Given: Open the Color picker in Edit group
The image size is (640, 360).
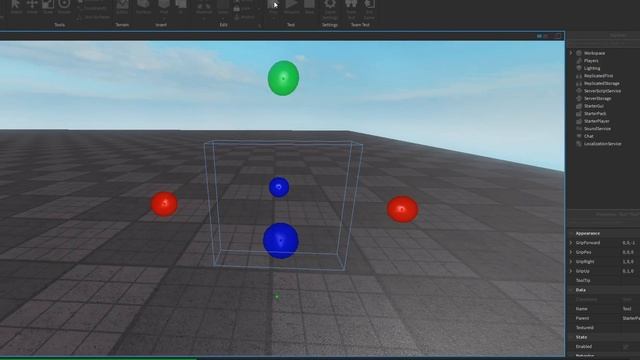Looking at the screenshot, I should pos(223,7).
